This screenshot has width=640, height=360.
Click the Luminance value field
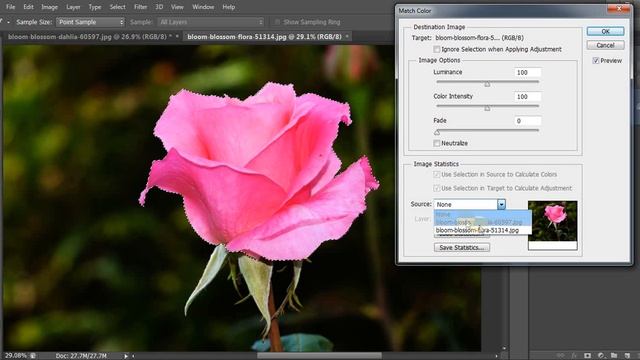point(527,72)
